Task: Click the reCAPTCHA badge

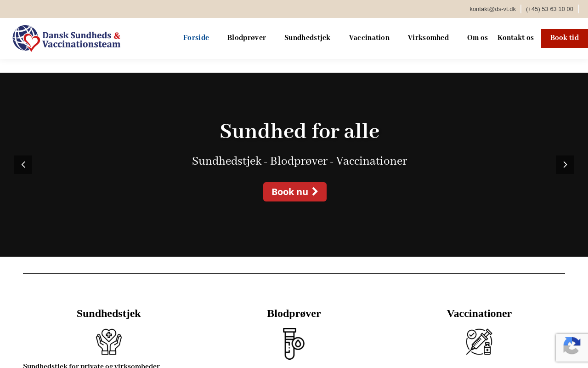Action: click(x=572, y=347)
